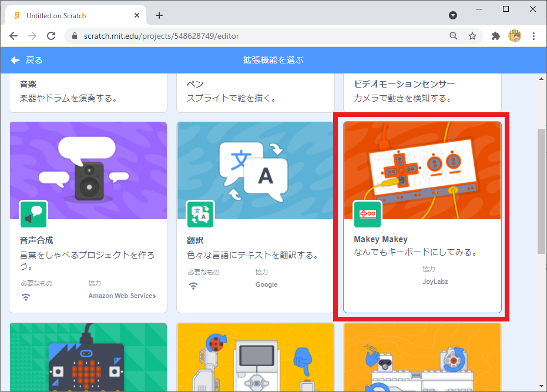Click the padlock site info icon
This screenshot has height=392, width=547.
(74, 36)
